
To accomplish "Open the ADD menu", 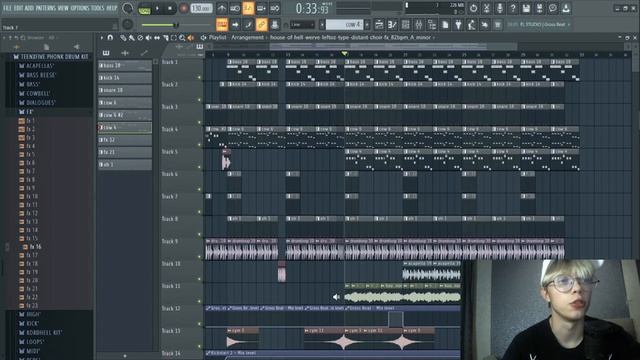I will coord(29,8).
